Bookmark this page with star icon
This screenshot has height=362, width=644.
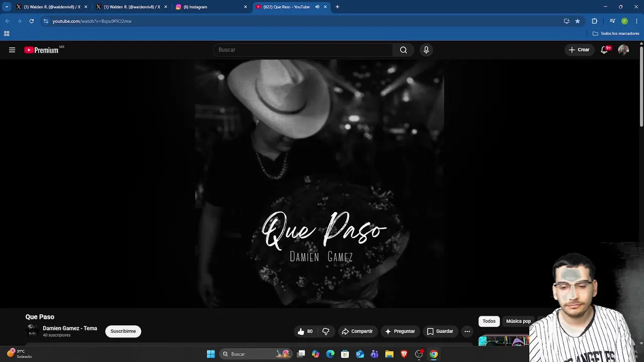pyautogui.click(x=578, y=21)
